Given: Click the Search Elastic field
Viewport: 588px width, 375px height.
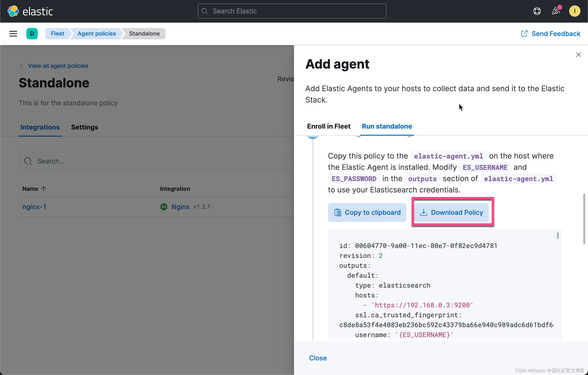Looking at the screenshot, I should tap(292, 11).
